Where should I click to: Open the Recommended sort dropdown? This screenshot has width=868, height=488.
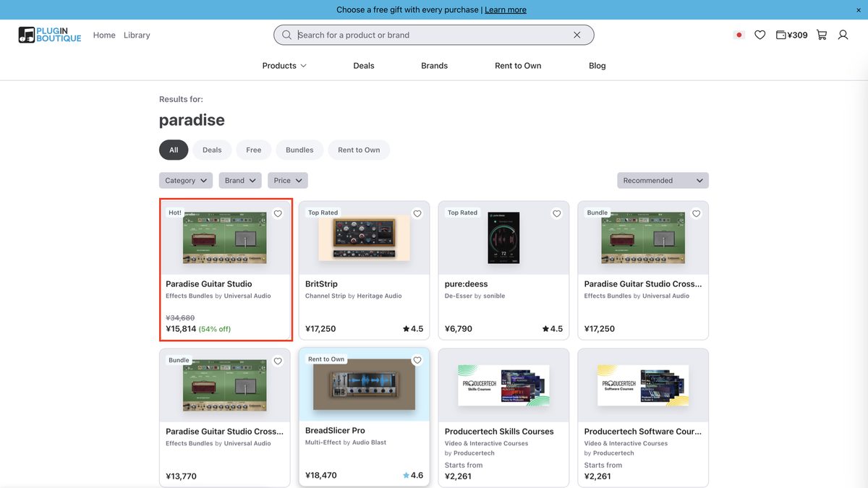click(663, 181)
